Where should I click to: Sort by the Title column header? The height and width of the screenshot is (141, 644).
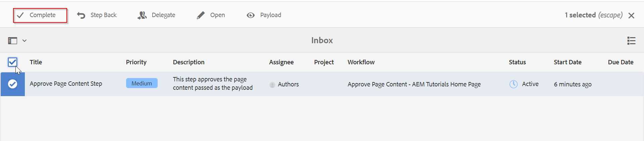[x=36, y=62]
